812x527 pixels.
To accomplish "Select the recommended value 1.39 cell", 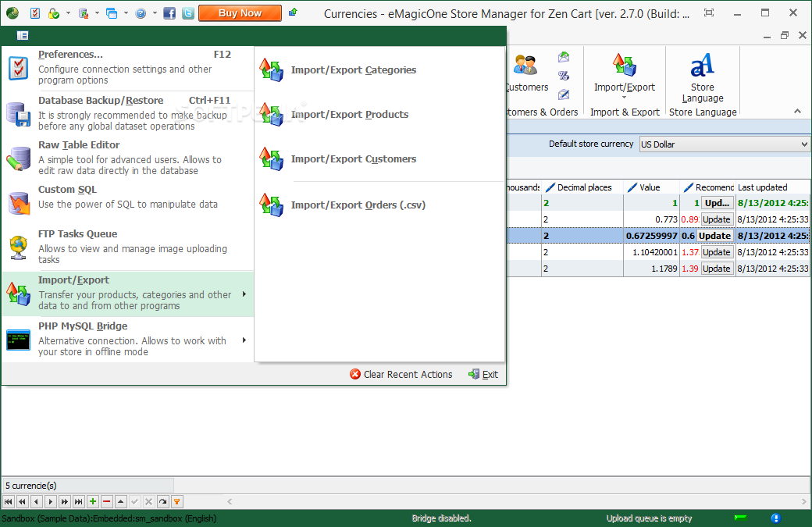I will [690, 269].
